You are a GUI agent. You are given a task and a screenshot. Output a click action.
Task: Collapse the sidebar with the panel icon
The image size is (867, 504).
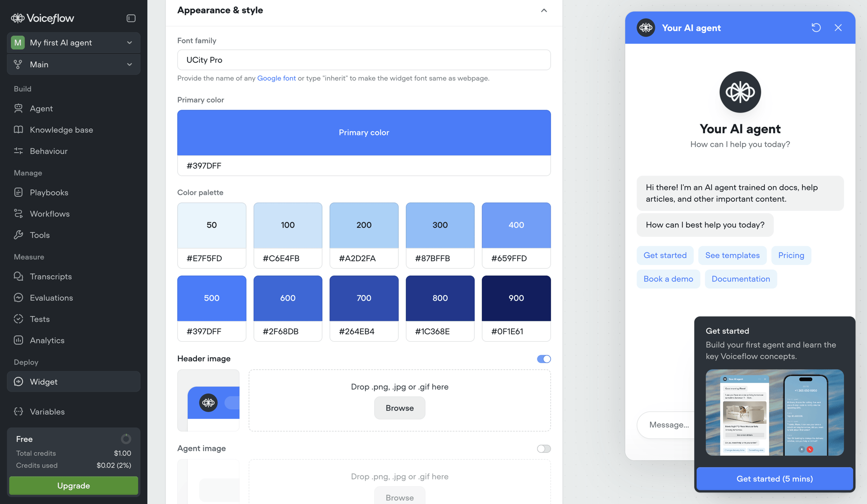pyautogui.click(x=131, y=18)
